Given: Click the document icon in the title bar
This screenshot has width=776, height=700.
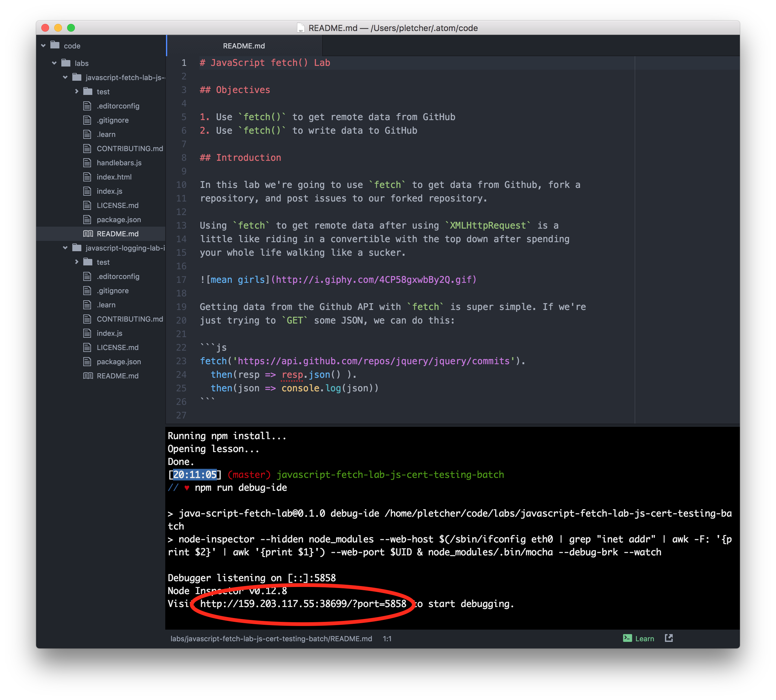Looking at the screenshot, I should click(x=301, y=28).
